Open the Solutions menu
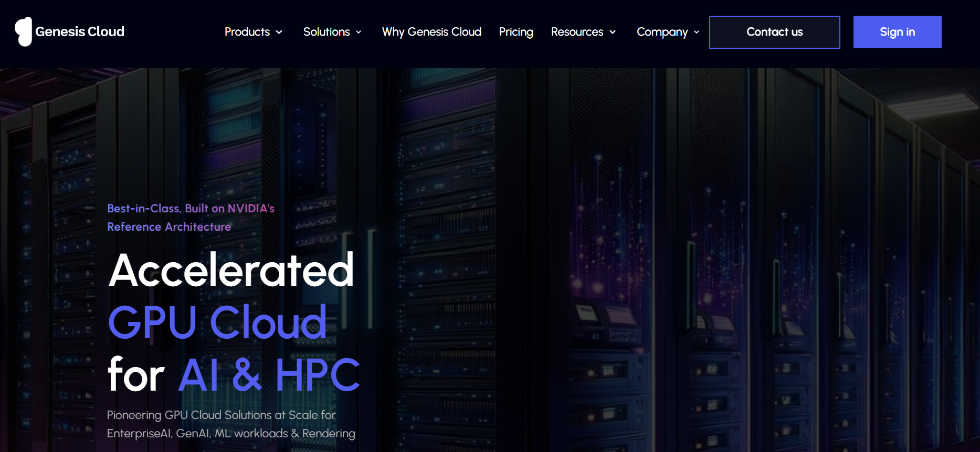The height and width of the screenshot is (452, 980). (x=326, y=32)
